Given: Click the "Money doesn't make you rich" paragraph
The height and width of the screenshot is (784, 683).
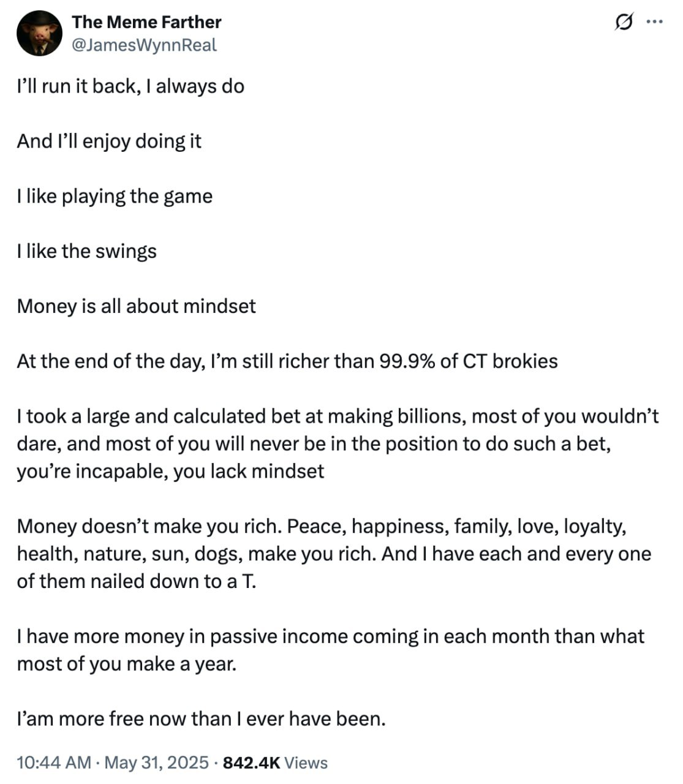Looking at the screenshot, I should coord(334,554).
